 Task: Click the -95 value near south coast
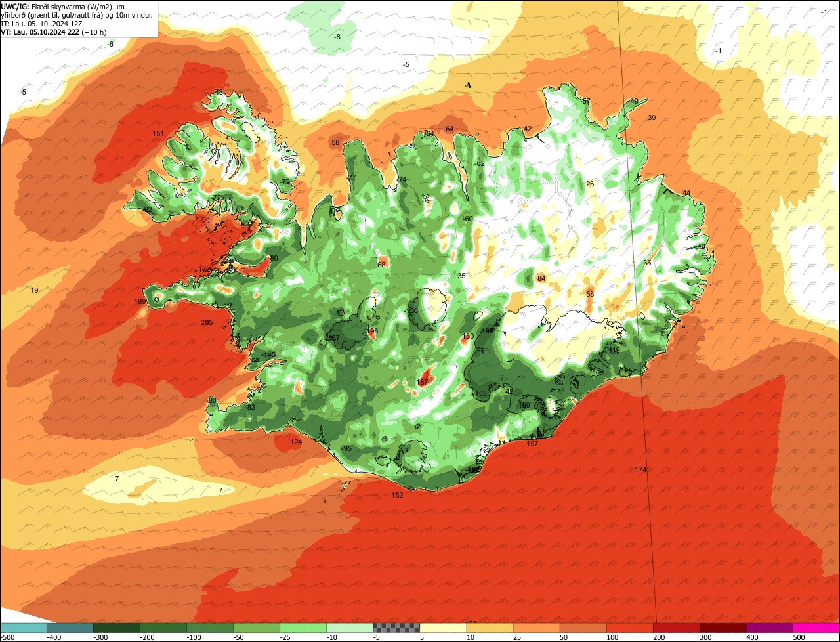346,448
